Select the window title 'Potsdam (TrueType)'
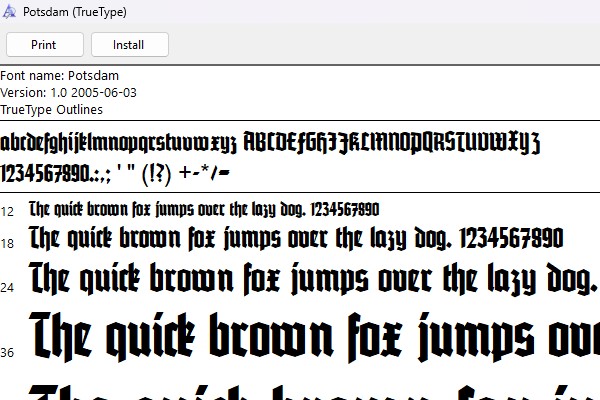The image size is (600, 400). [75, 12]
